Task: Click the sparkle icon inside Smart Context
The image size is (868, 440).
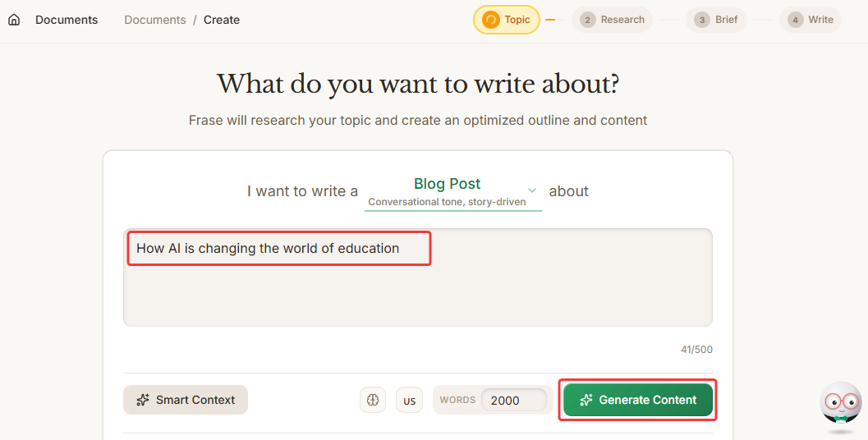Action: pos(143,400)
